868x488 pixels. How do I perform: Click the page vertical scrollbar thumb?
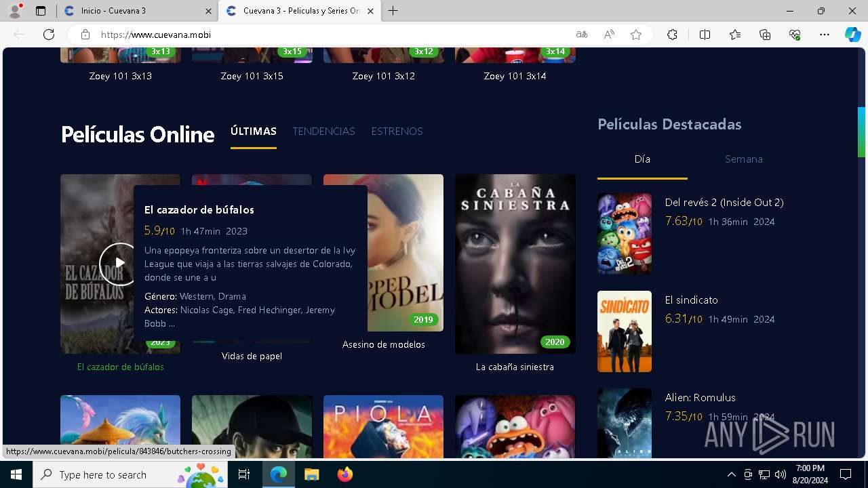click(x=862, y=132)
